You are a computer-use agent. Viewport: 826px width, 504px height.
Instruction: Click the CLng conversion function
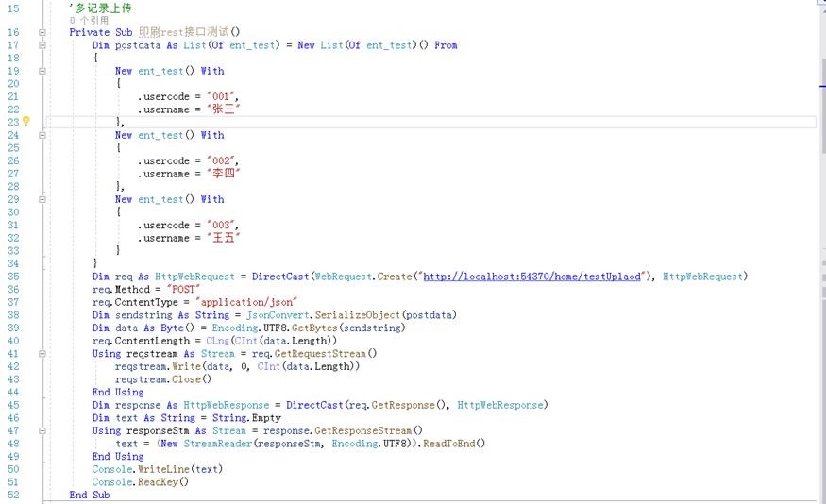217,341
